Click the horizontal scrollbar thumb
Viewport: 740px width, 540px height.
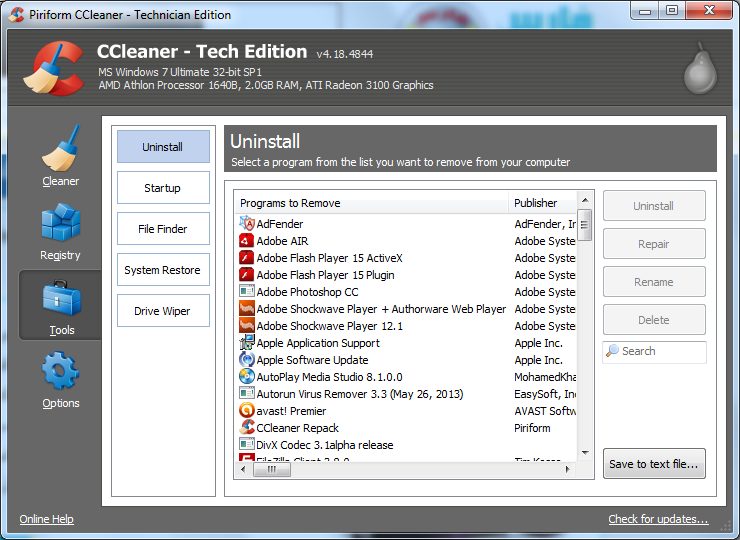pyautogui.click(x=272, y=469)
